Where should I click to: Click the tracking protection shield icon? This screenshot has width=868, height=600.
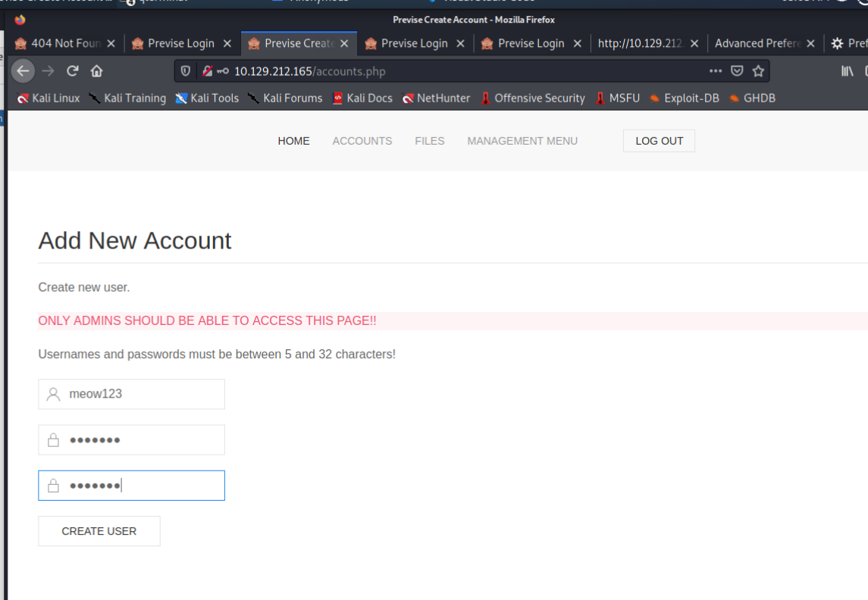point(186,71)
